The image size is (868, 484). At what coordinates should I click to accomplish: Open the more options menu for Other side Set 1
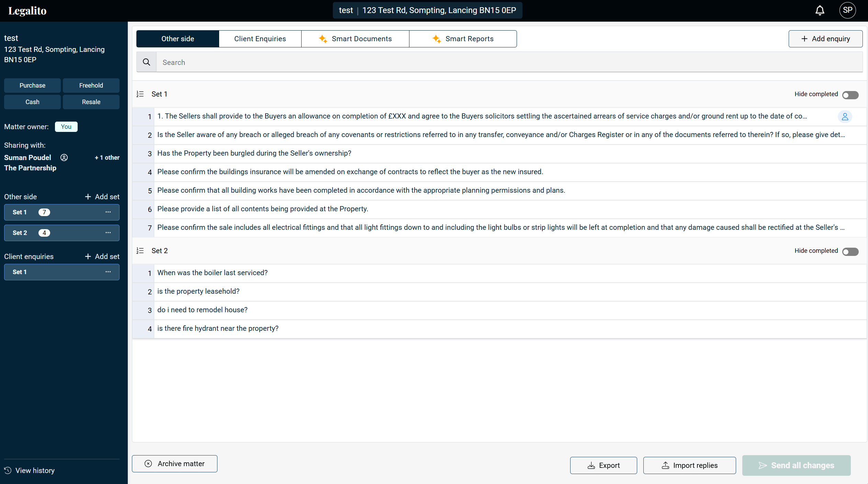[108, 212]
